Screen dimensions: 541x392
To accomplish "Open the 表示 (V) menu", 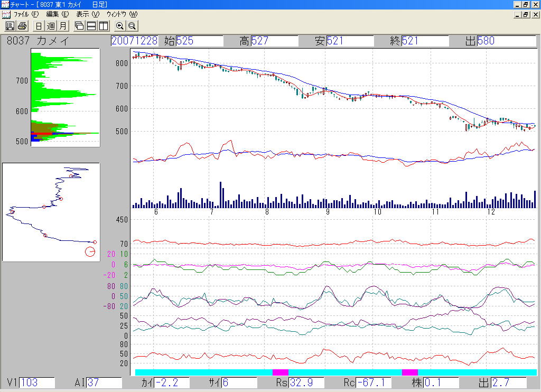I will (88, 14).
